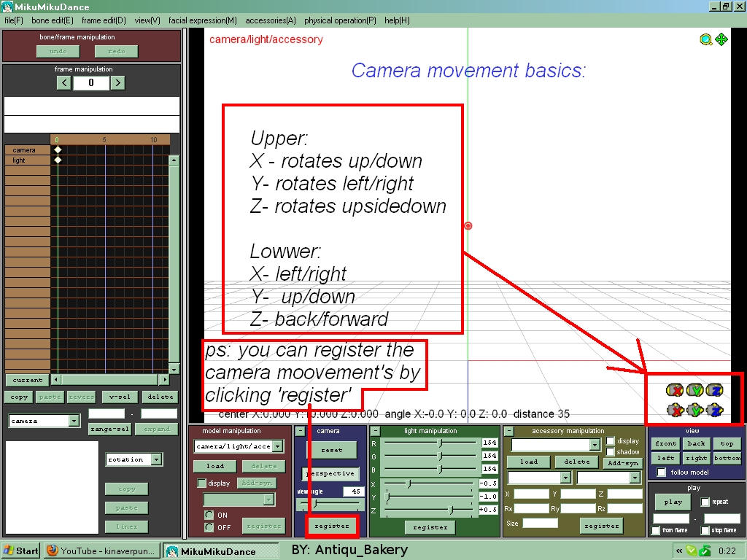Image resolution: width=747 pixels, height=560 pixels.
Task: Set view to front
Action: tap(666, 443)
